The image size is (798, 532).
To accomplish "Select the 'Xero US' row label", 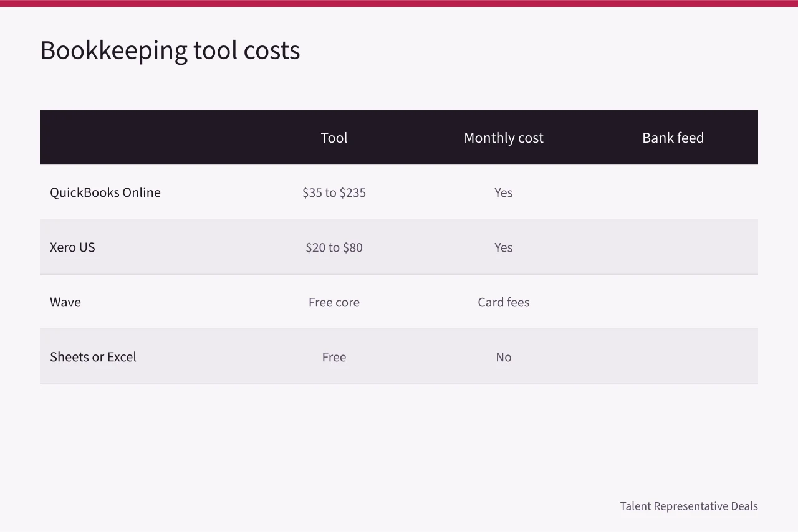I will (x=72, y=247).
